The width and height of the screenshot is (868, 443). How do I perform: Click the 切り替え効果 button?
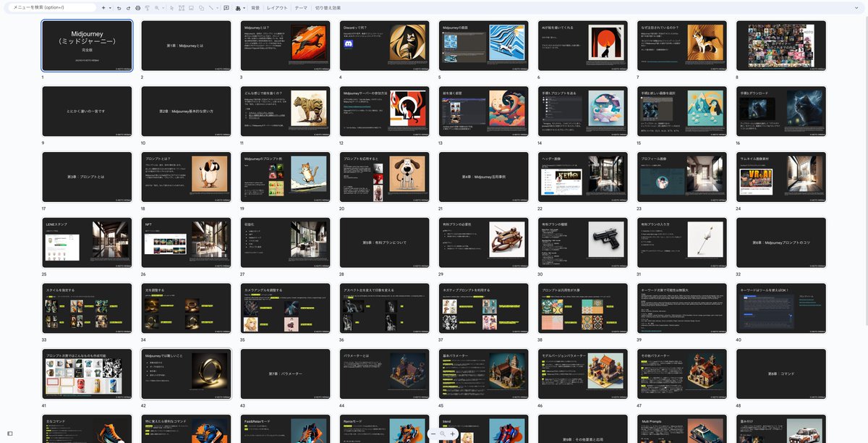(x=328, y=7)
